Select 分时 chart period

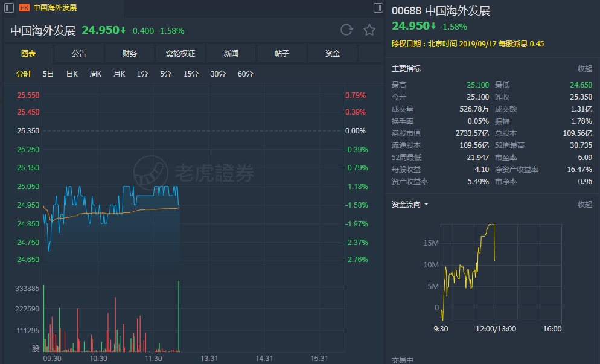[x=24, y=74]
